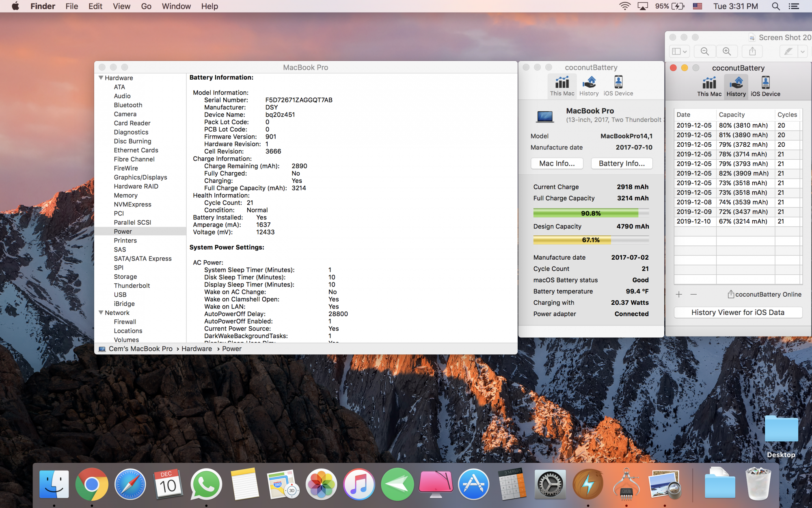Click the Date column header
This screenshot has height=508, width=812.
coord(695,115)
